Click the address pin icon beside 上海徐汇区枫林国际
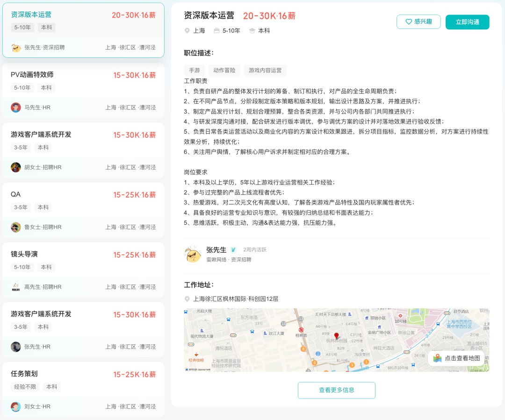Image resolution: width=505 pixels, height=420 pixels. 187,299
